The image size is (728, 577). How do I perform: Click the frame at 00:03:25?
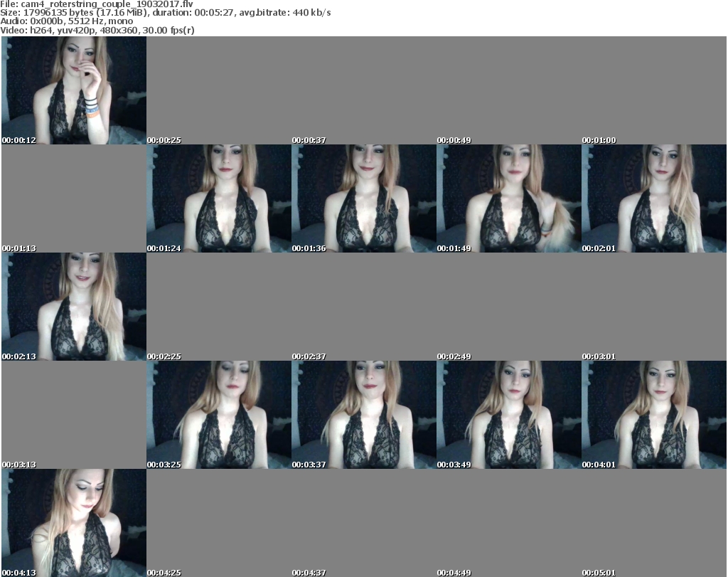219,415
